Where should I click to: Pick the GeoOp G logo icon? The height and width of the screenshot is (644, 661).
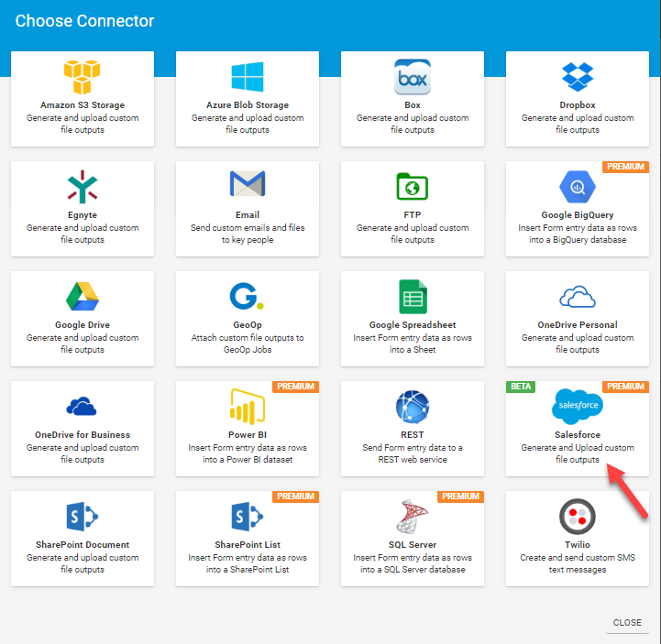247,296
